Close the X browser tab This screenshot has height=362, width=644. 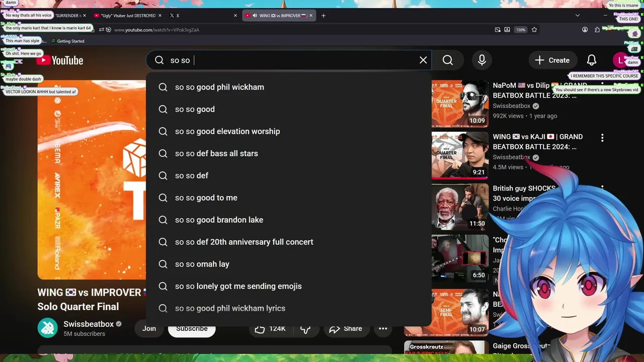pyautogui.click(x=235, y=16)
